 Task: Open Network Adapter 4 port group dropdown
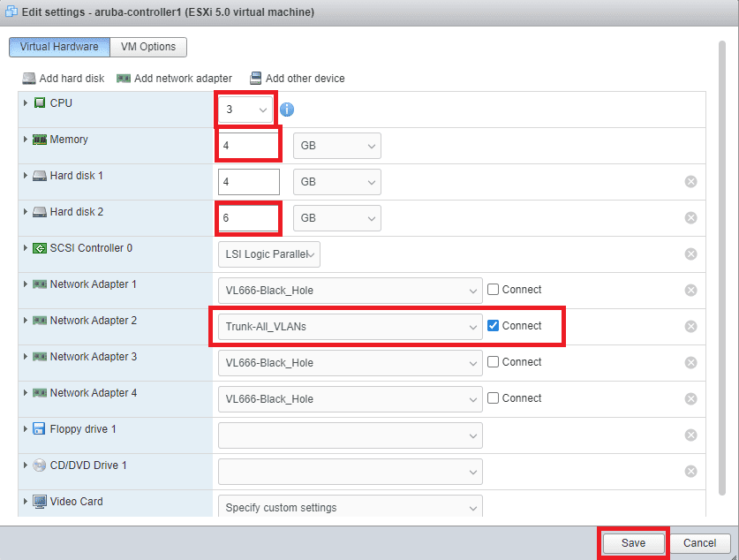[x=351, y=399]
